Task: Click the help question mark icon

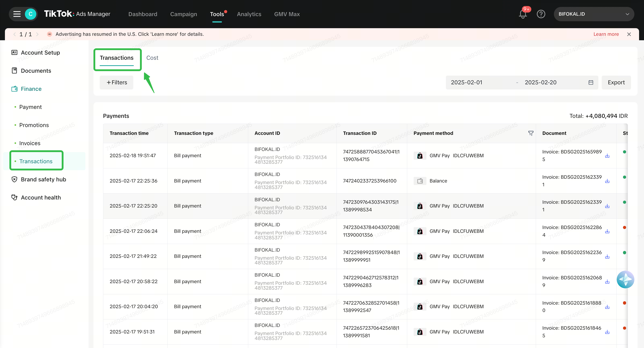Action: click(x=541, y=14)
